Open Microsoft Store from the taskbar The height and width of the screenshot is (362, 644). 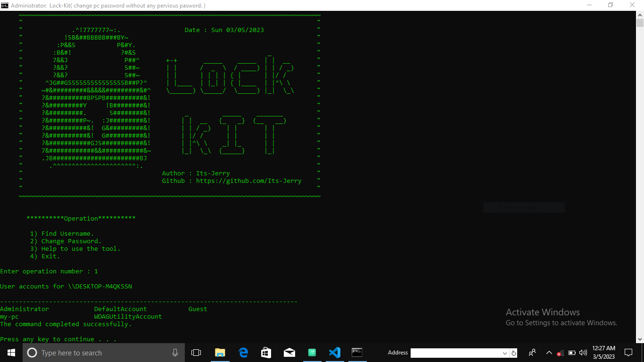(x=266, y=353)
